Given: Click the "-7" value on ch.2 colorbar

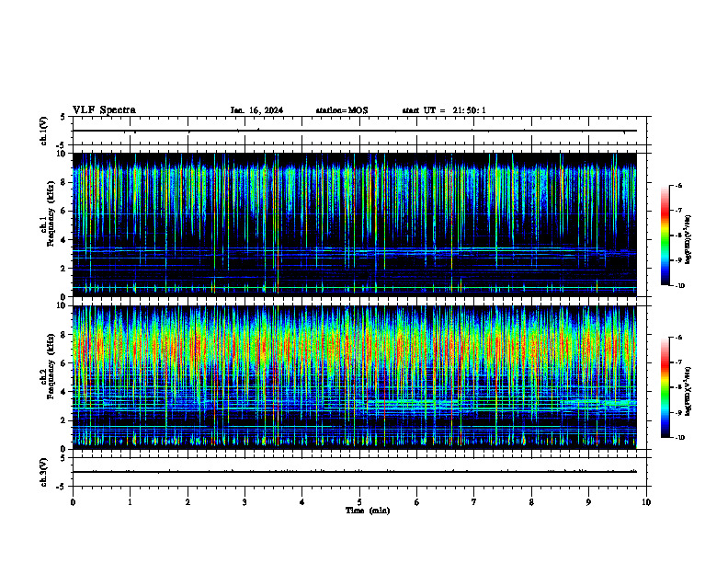Looking at the screenshot, I should [678, 362].
